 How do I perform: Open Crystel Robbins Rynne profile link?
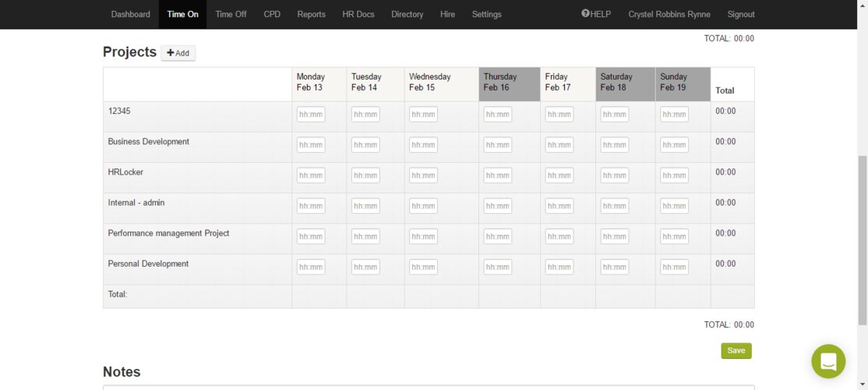click(669, 14)
